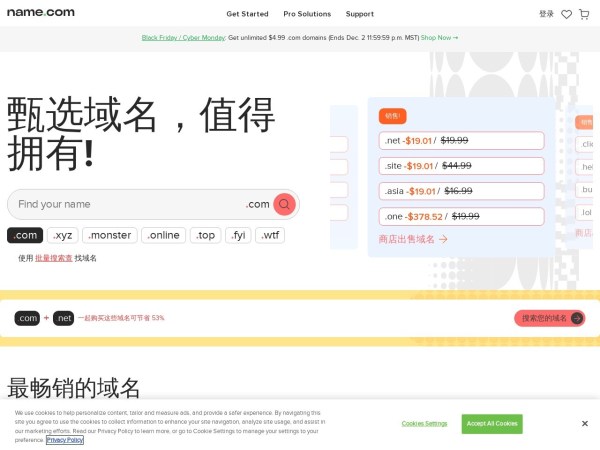The image size is (600, 450).
Task: Select the .com extension chip
Action: (25, 236)
